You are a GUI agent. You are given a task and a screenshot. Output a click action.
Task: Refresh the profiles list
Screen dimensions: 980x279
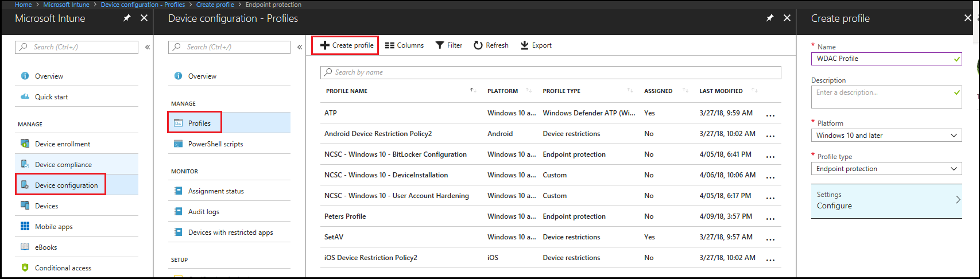pyautogui.click(x=491, y=45)
